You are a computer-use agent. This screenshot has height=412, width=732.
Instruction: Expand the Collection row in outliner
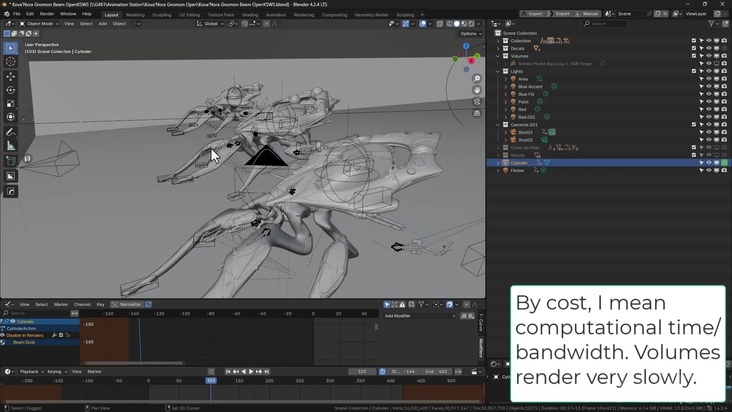coord(498,41)
